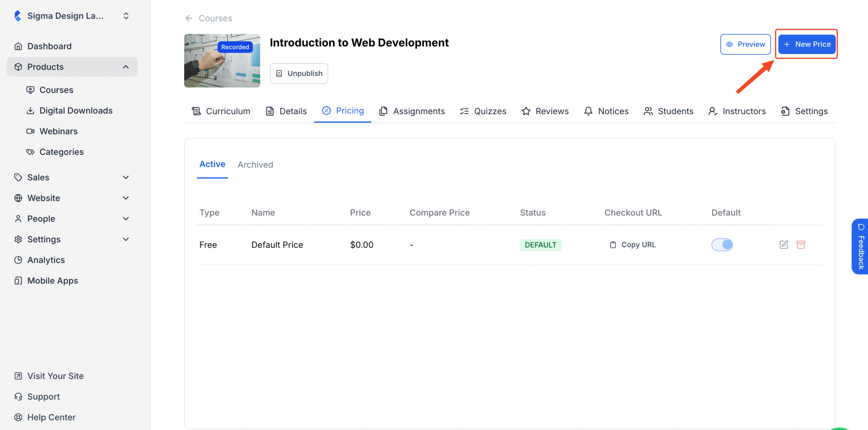
Task: Click the New Price button
Action: (x=807, y=44)
